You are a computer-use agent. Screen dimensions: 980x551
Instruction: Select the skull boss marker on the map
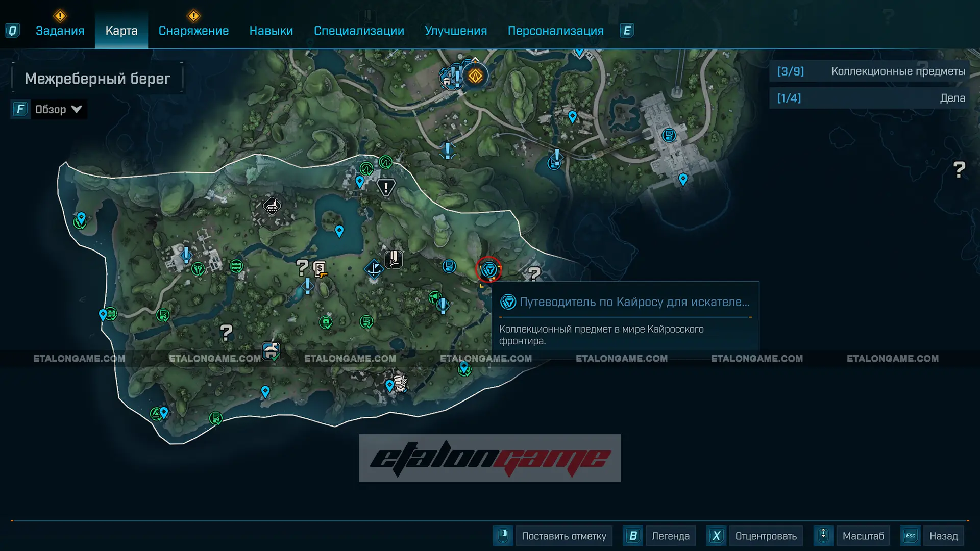coord(400,383)
